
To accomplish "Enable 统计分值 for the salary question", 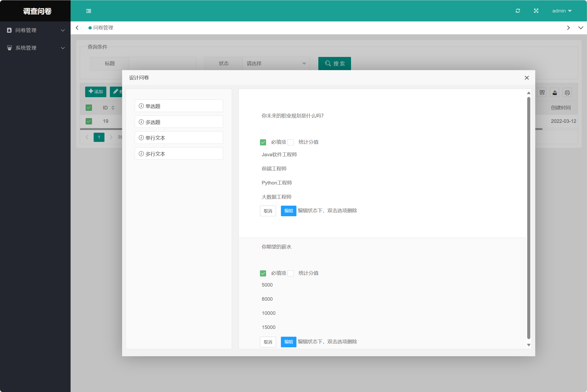I will 291,273.
